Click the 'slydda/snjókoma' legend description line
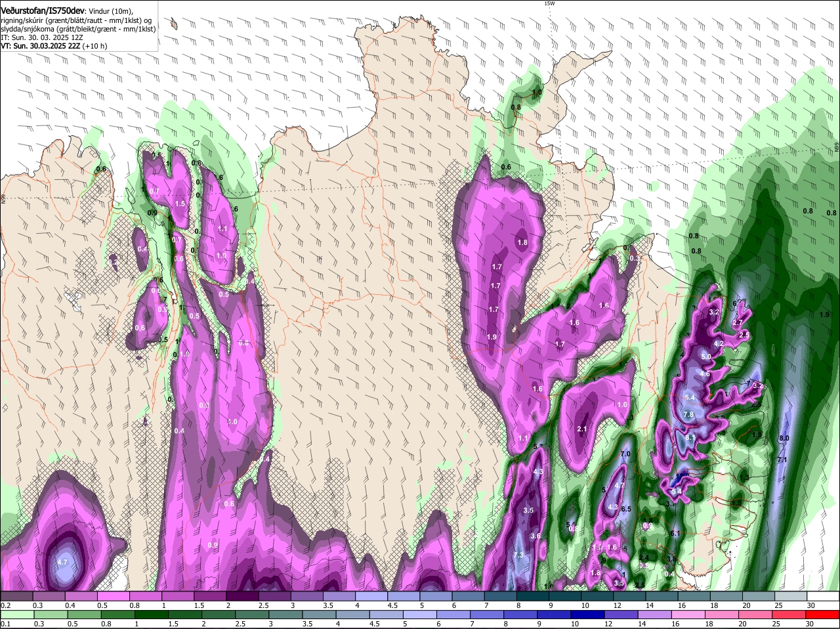This screenshot has height=629, width=840. 78,29
